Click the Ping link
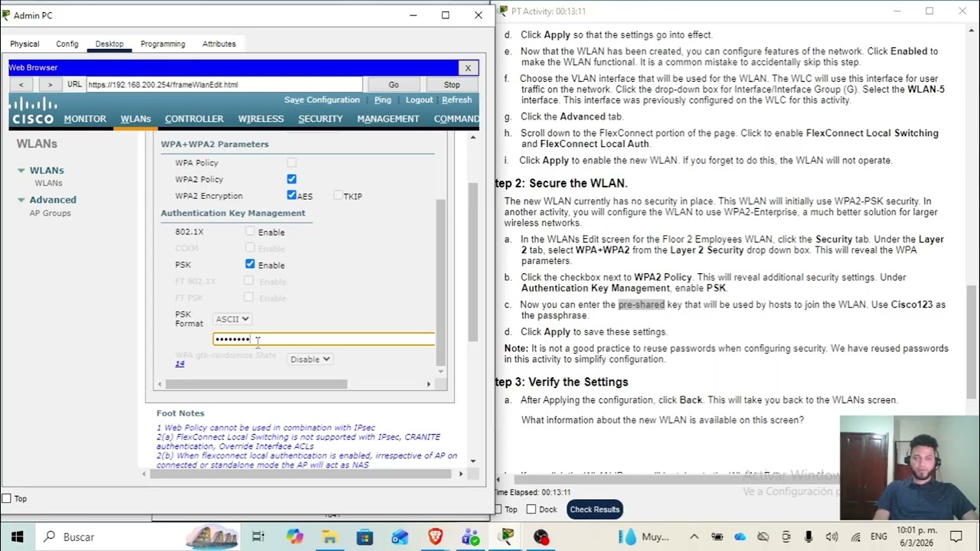The image size is (980, 551). pos(383,100)
